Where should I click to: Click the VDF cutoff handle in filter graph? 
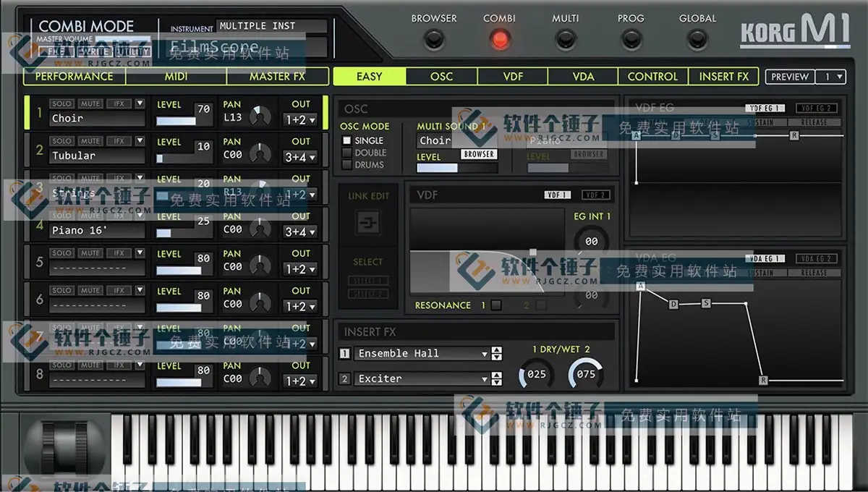(533, 252)
